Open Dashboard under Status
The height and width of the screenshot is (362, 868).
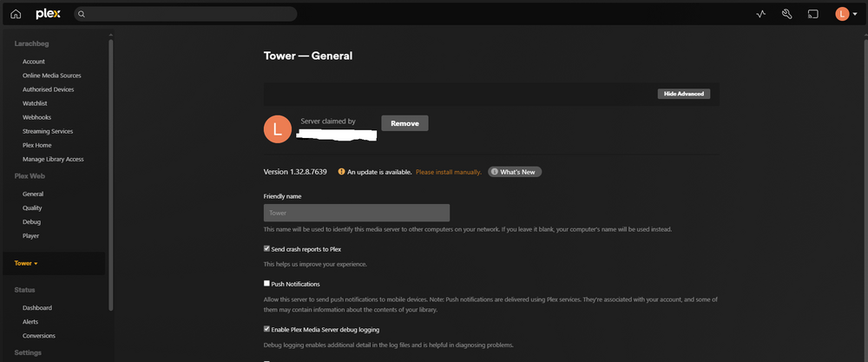point(37,308)
